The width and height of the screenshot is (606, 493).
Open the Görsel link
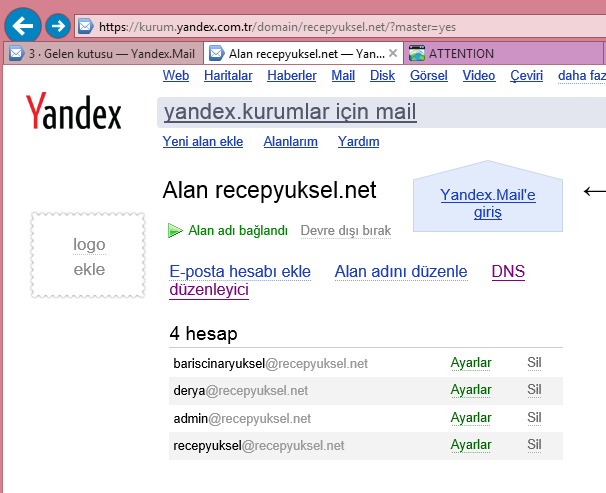[429, 75]
